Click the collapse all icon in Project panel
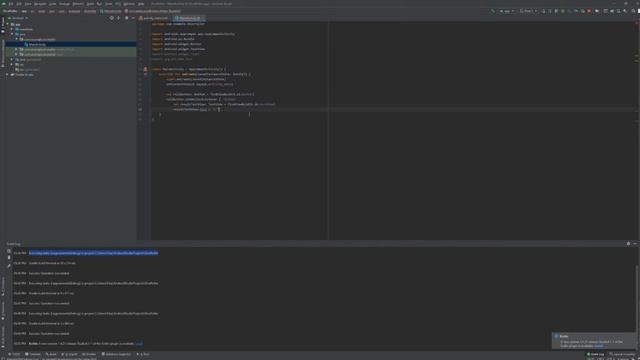640x360 pixels. pyautogui.click(x=118, y=18)
